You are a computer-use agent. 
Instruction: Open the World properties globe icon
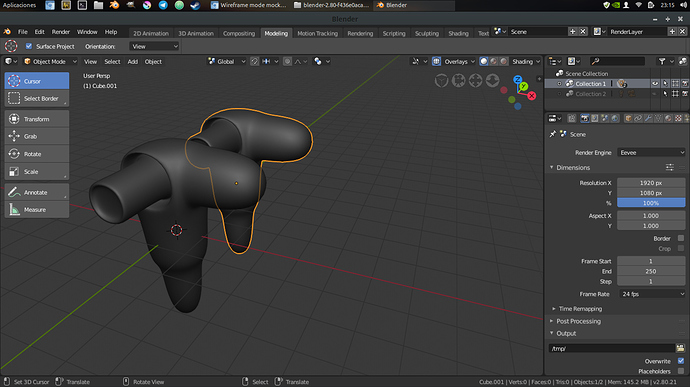tap(615, 118)
